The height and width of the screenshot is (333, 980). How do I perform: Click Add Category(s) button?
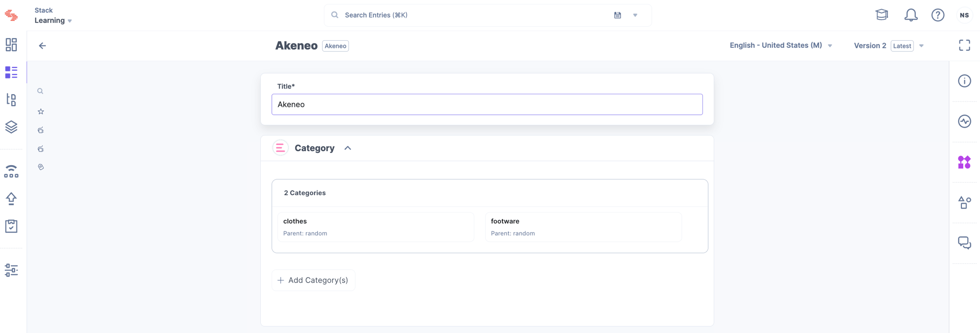pos(313,280)
